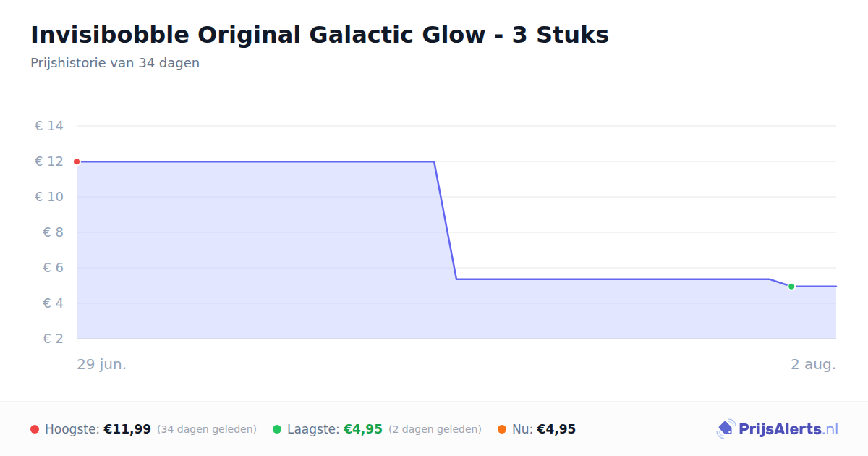Click the highest price value €11,99
This screenshot has width=868, height=456.
[x=127, y=429]
